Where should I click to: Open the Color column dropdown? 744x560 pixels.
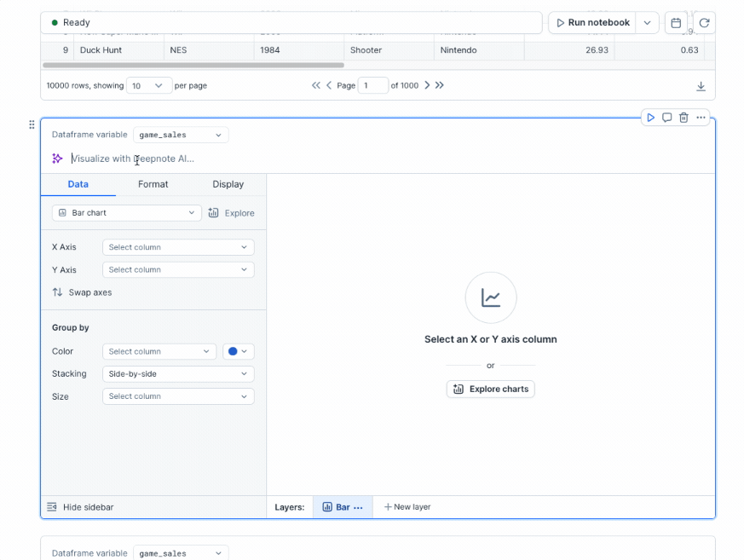click(159, 352)
